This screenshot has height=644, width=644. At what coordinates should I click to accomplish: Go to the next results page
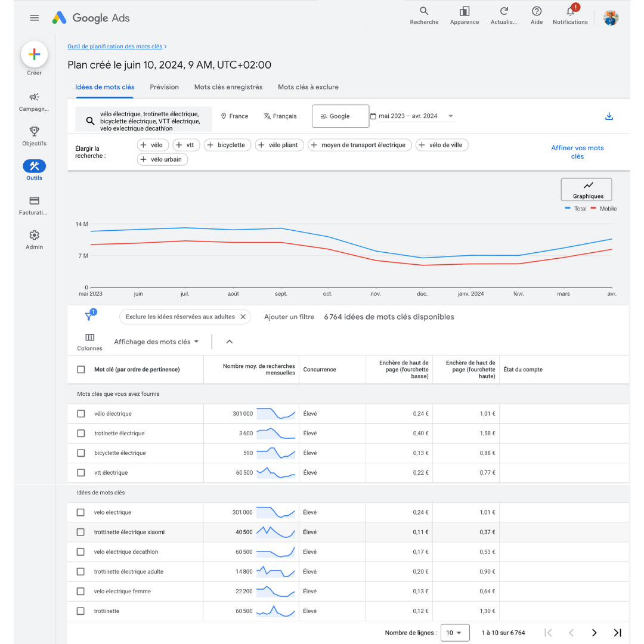click(594, 633)
